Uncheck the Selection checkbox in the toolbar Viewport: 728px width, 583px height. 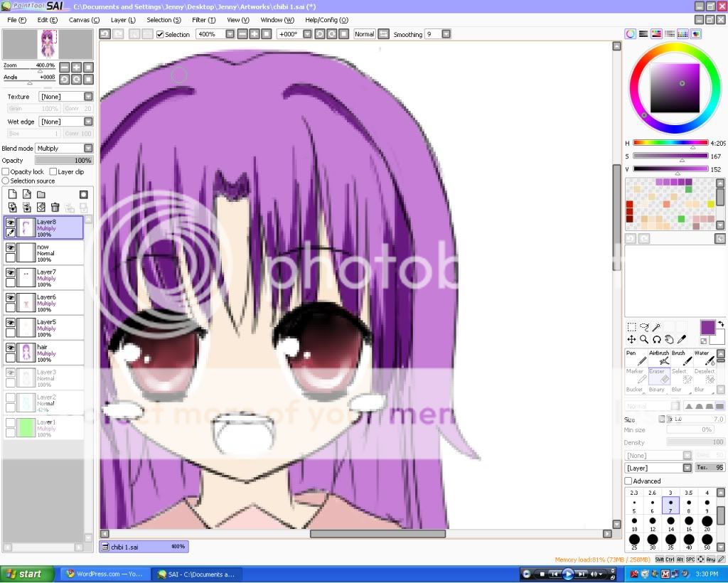pos(160,34)
